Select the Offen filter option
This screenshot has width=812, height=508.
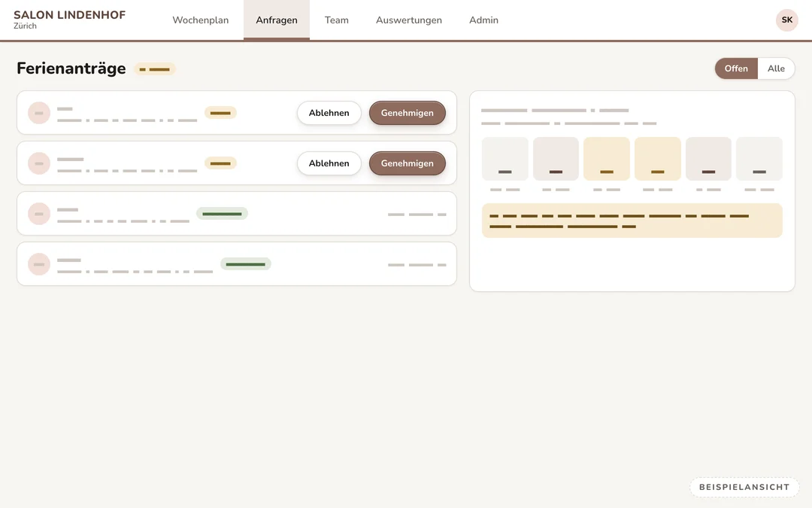(736, 68)
